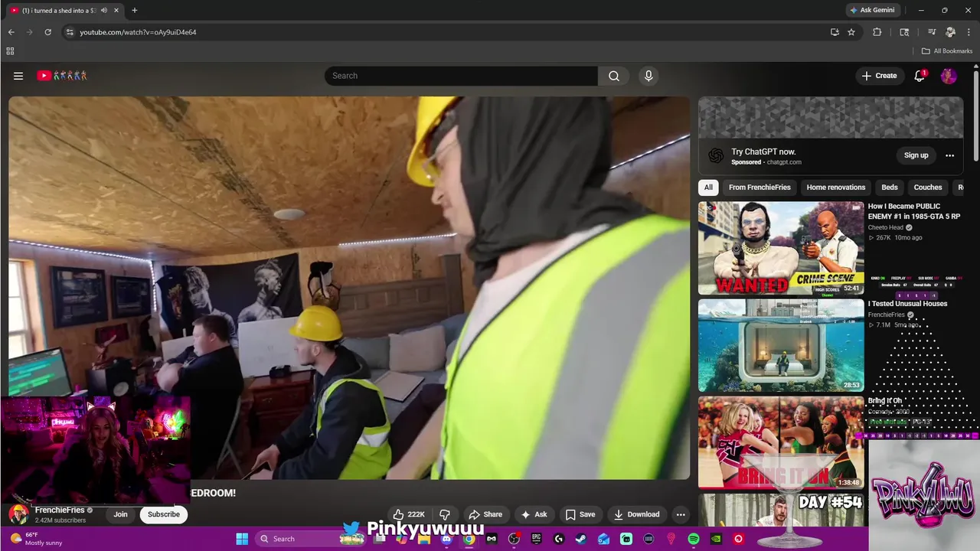The width and height of the screenshot is (980, 551).
Task: Open Chrome extensions puzzle icon
Action: 877,32
